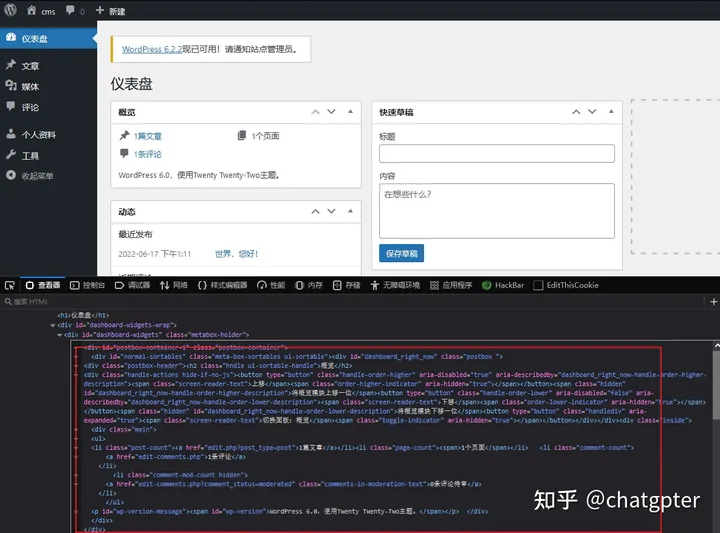Move 概览 widget down
This screenshot has width=720, height=533.
coord(331,112)
